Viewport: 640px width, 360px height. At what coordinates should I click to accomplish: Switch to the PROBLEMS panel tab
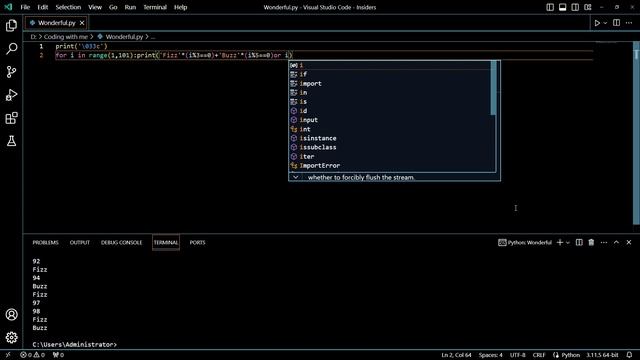(x=45, y=242)
